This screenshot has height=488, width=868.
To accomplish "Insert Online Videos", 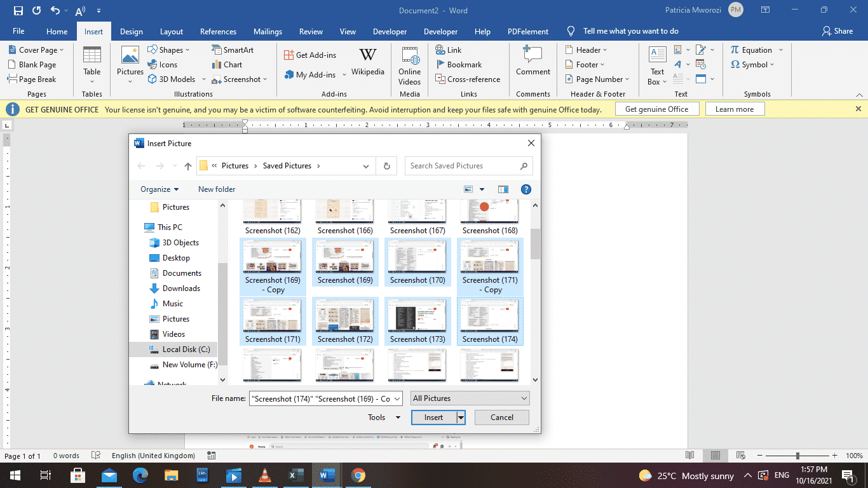I will tap(410, 65).
